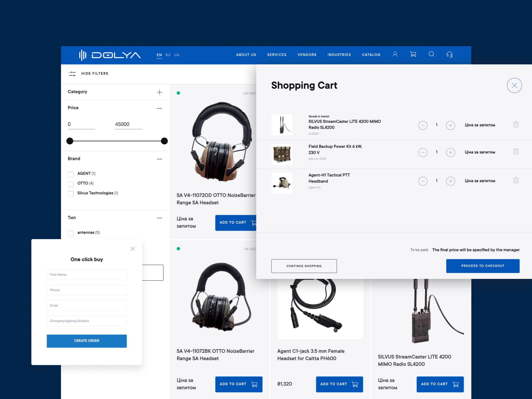Tick the Silvus Technologies brand checkbox

click(x=71, y=194)
